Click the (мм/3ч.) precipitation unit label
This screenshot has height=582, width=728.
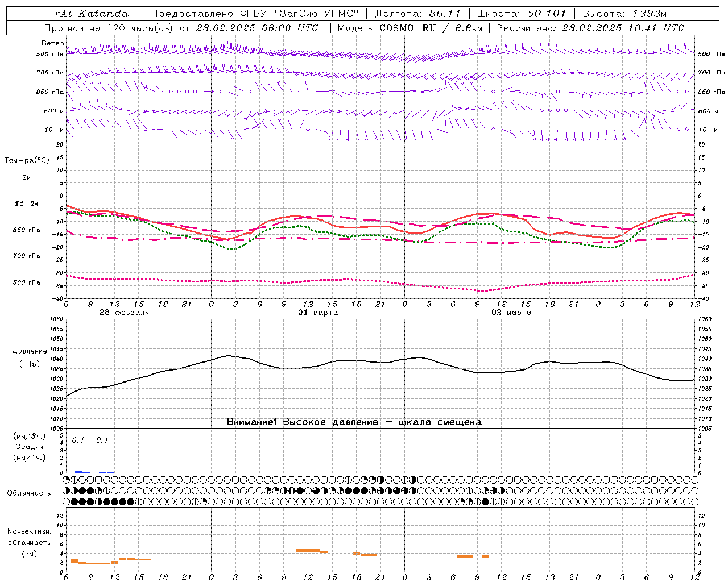point(29,436)
